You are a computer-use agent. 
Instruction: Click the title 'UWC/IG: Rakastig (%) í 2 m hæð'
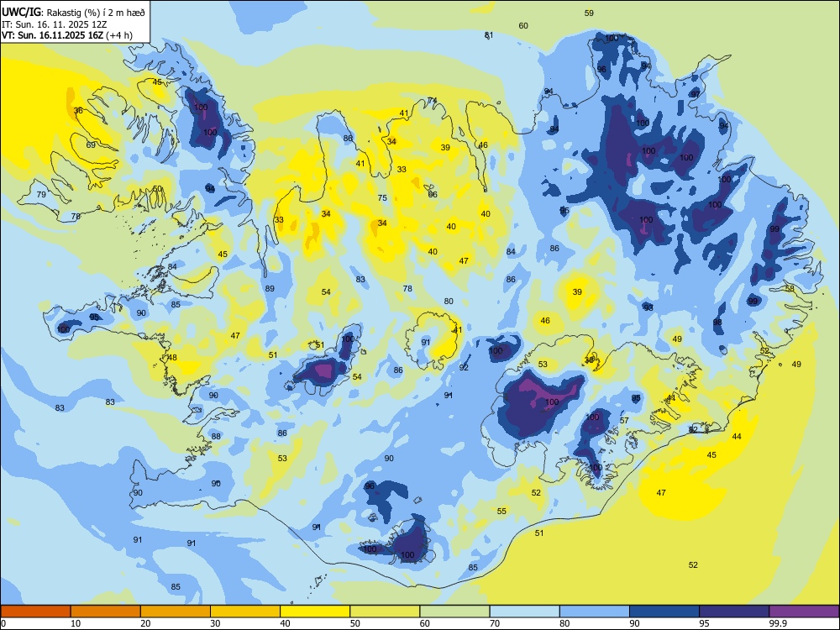(x=73, y=11)
